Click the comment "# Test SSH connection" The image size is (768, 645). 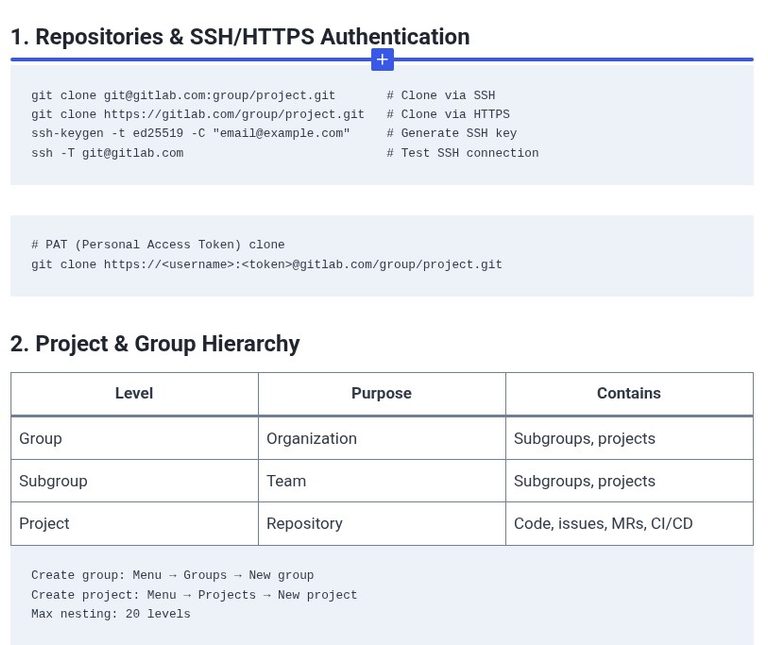click(462, 153)
